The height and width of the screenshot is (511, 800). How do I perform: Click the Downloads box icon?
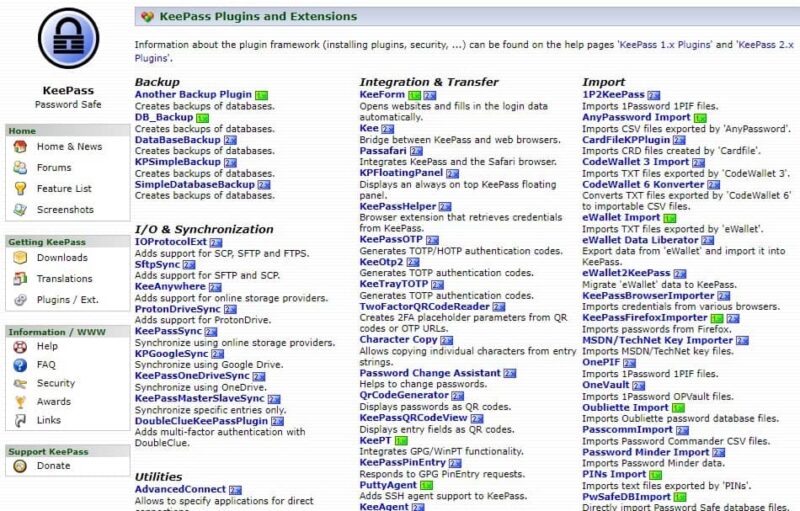click(x=20, y=258)
